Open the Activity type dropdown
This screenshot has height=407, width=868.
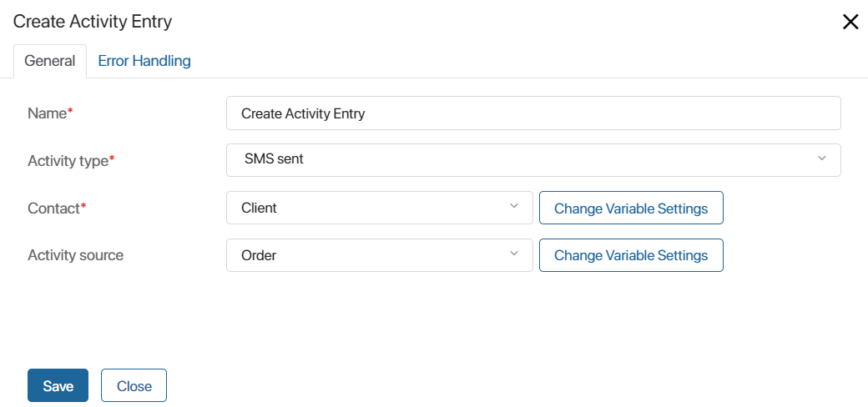click(533, 160)
